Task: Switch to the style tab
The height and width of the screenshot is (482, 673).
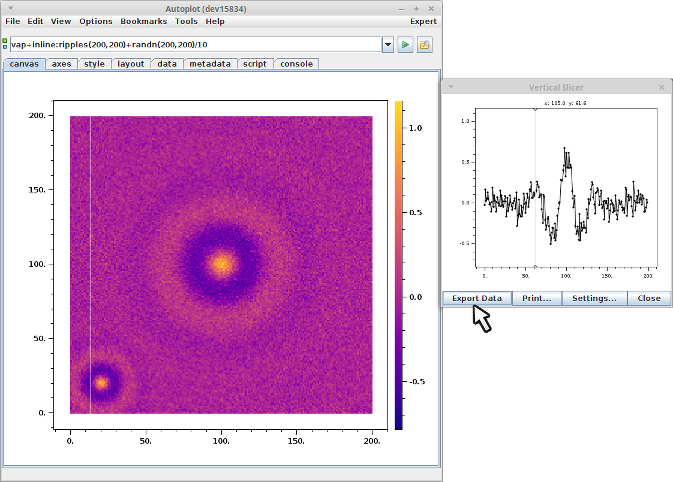Action: point(94,64)
